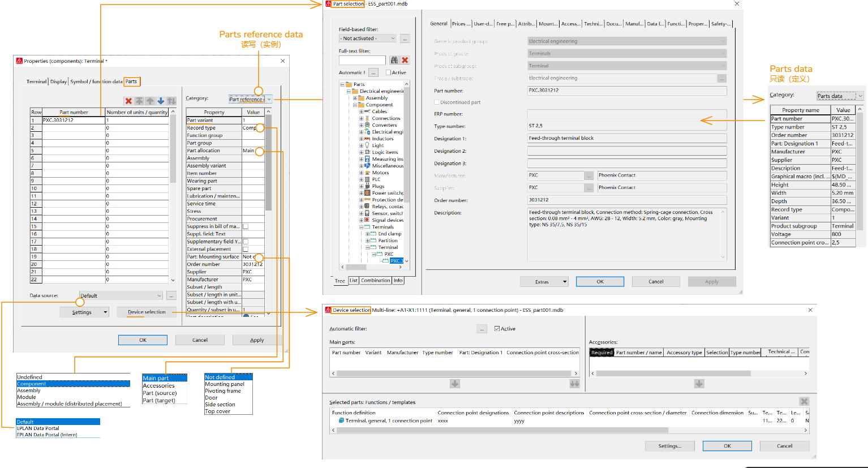Open automatic filter browse button in Part selection
Image resolution: width=868 pixels, height=468 pixels.
[x=373, y=73]
